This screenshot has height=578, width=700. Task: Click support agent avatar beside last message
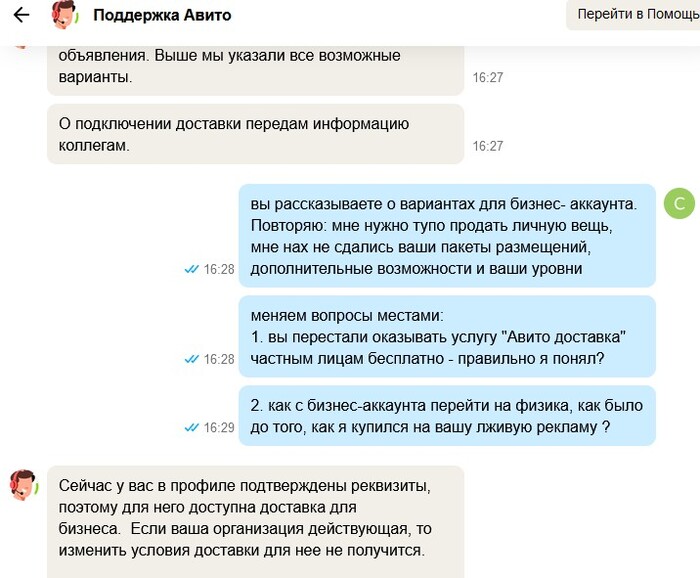(23, 484)
